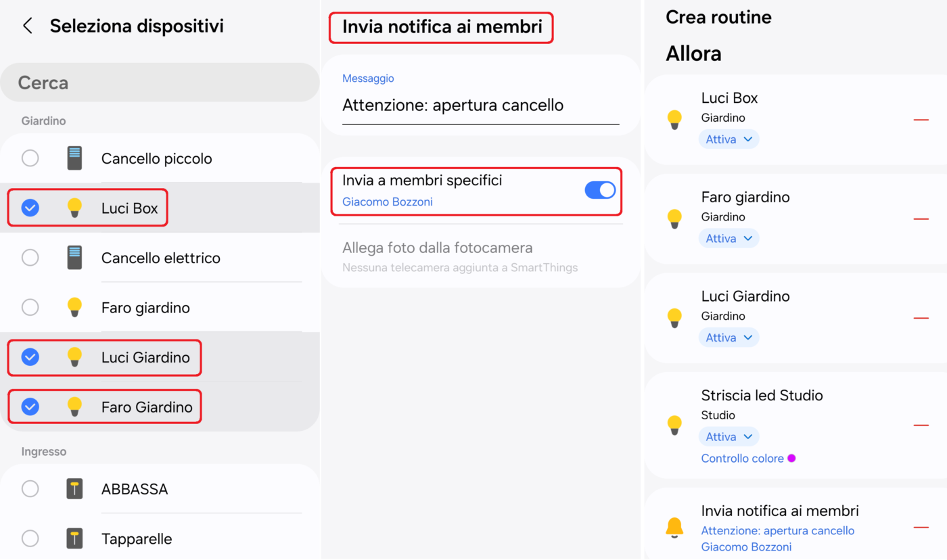Click the Cancello piccolo device icon

pos(74,158)
